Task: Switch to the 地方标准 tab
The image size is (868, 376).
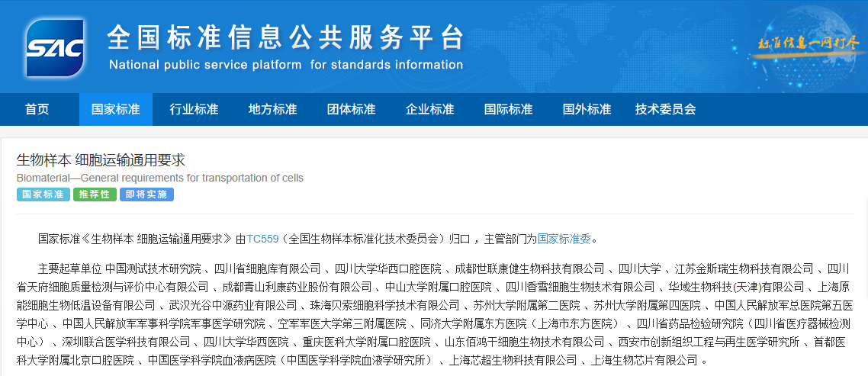Action: point(272,109)
